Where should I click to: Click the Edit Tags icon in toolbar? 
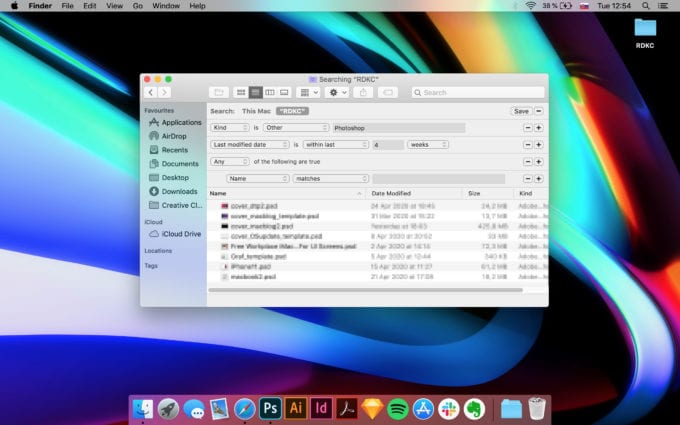388,92
